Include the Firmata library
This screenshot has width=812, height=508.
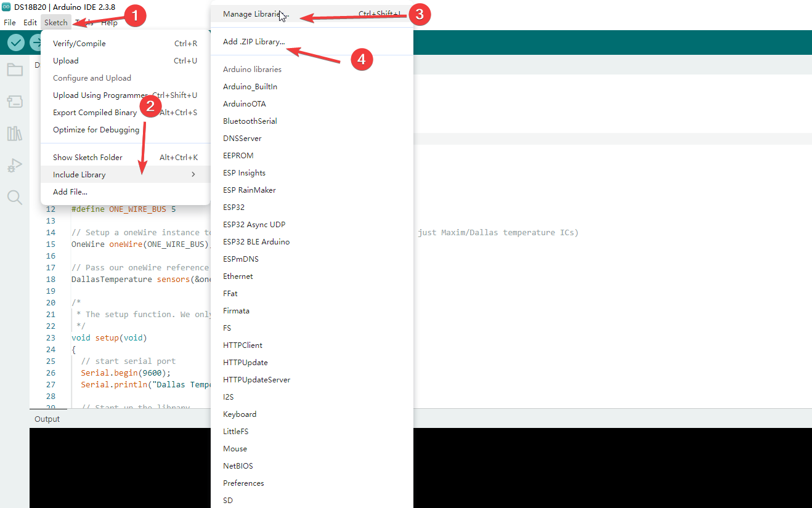312,311
